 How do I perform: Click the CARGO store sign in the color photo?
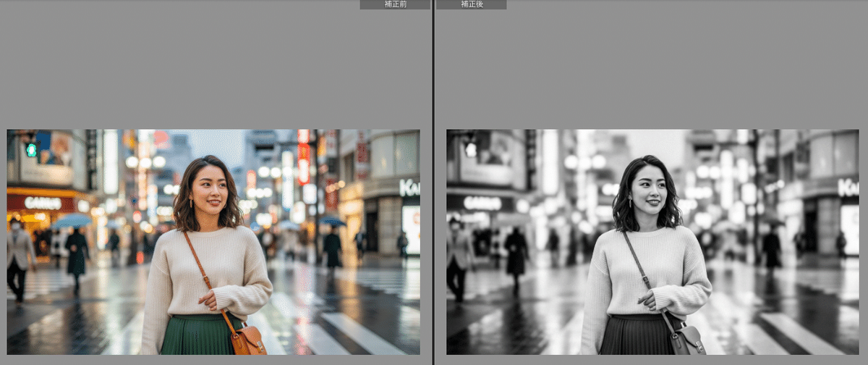pos(43,203)
